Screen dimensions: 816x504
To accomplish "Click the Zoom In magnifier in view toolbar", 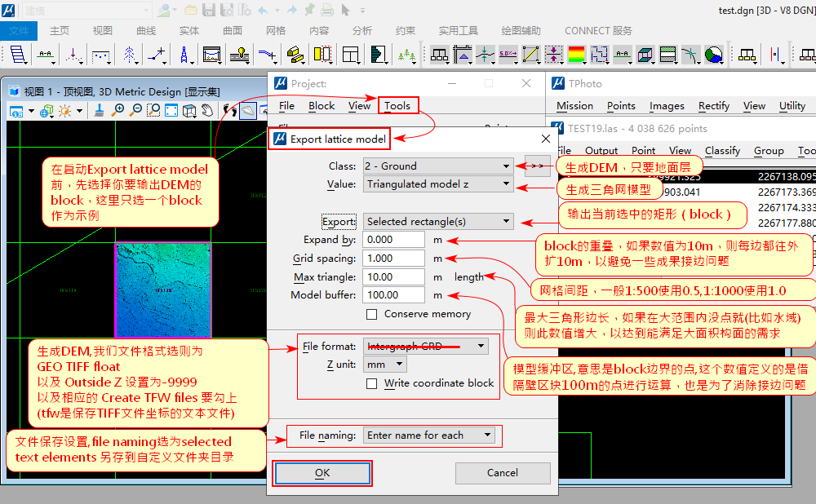I will coord(118,110).
